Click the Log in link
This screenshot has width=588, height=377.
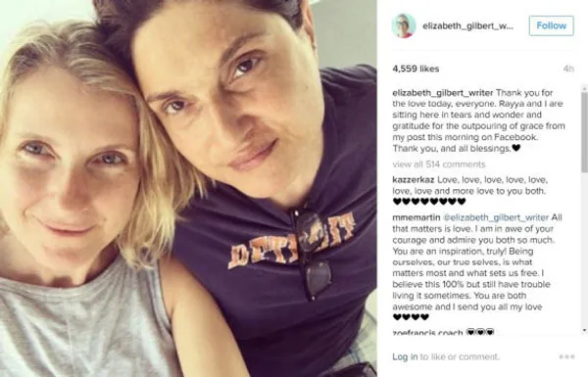405,356
